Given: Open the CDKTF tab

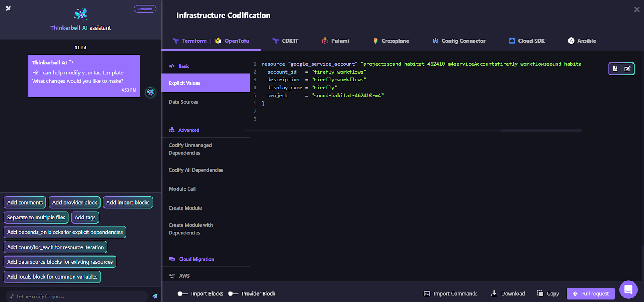Looking at the screenshot, I should (x=285, y=41).
